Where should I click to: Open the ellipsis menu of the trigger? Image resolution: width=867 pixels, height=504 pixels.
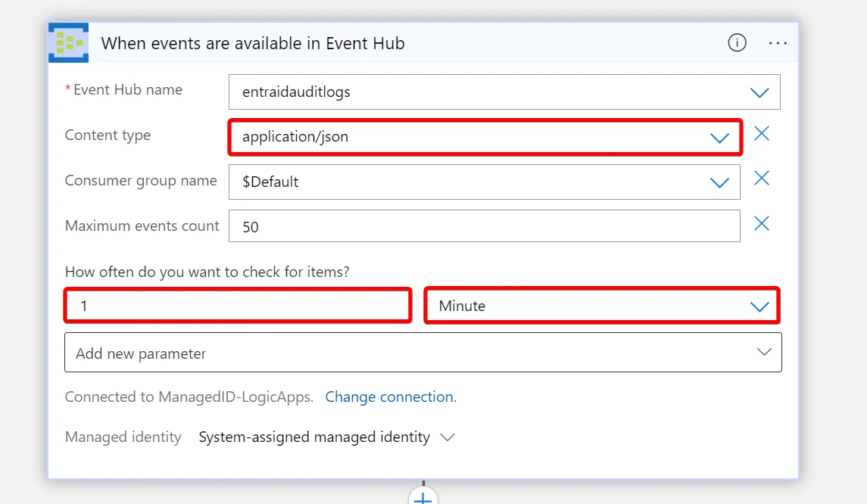click(x=778, y=43)
